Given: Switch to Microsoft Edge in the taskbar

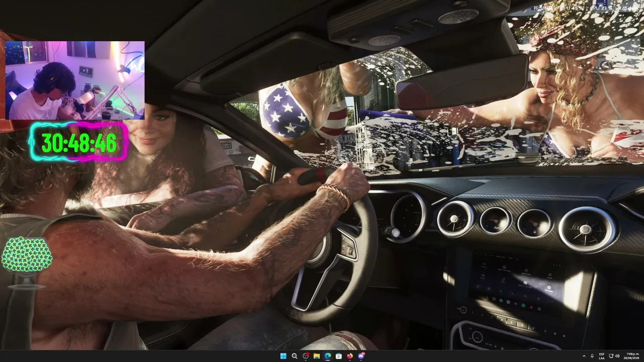Looking at the screenshot, I should click(328, 356).
